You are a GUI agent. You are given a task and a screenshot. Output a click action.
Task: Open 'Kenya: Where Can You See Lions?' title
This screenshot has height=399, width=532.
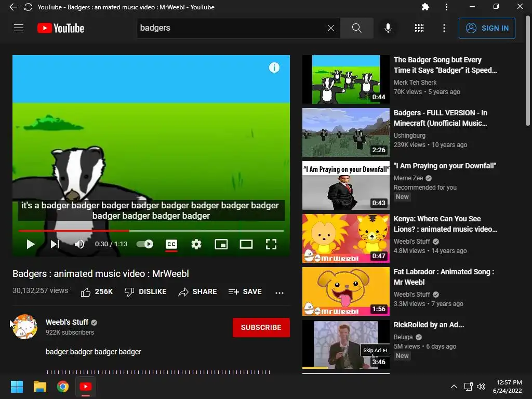pos(445,224)
